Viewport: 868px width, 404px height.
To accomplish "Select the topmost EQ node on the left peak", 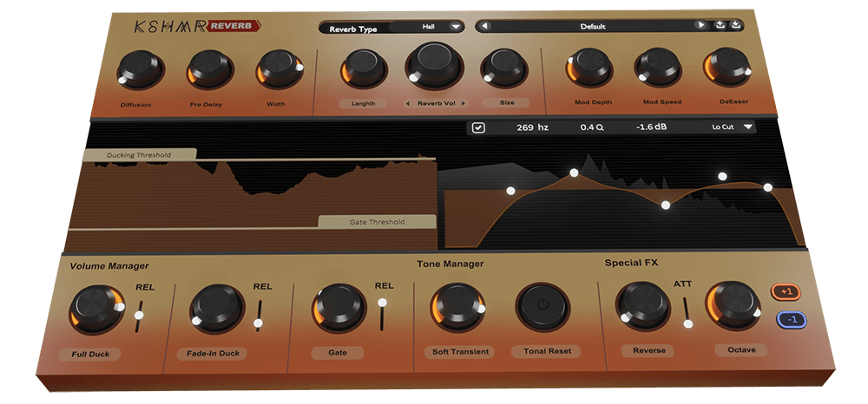I will 574,173.
